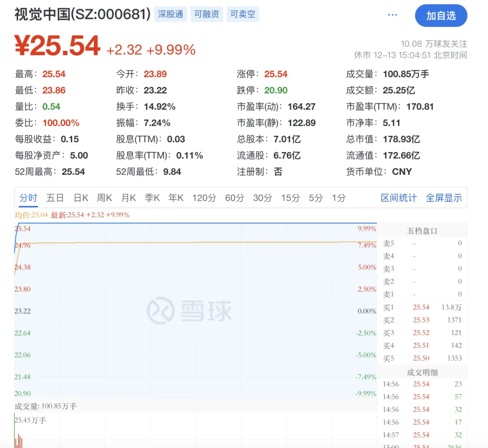Switch to the 季K chart tab
This screenshot has height=448, width=488.
[152, 198]
